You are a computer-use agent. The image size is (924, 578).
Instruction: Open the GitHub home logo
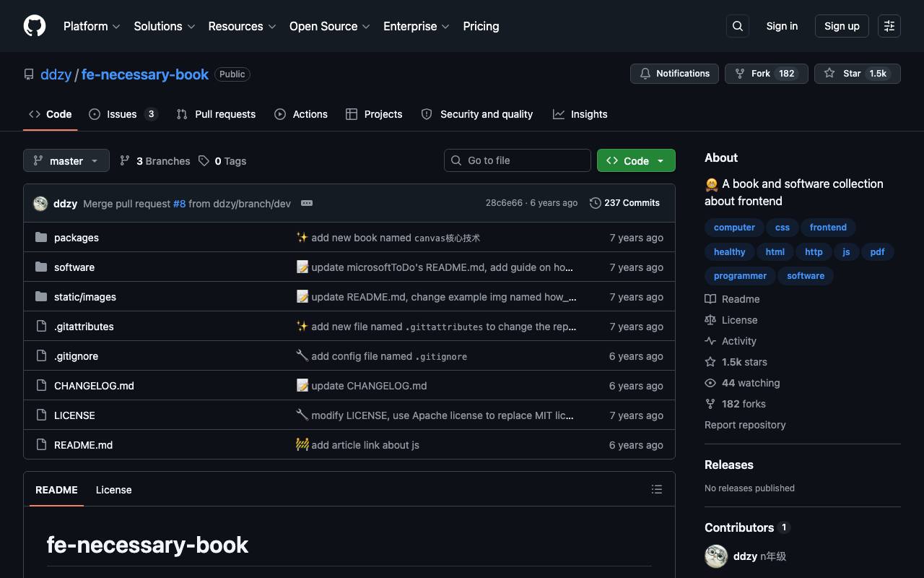point(35,26)
